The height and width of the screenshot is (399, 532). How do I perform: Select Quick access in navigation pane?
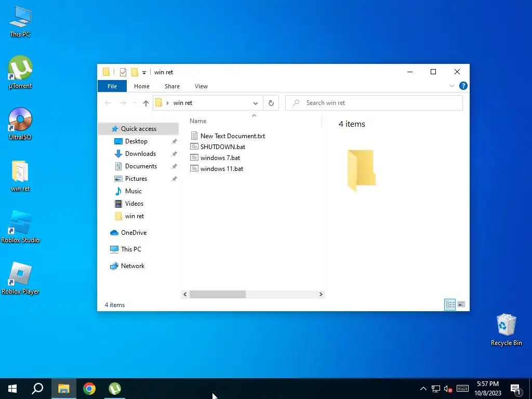[138, 129]
